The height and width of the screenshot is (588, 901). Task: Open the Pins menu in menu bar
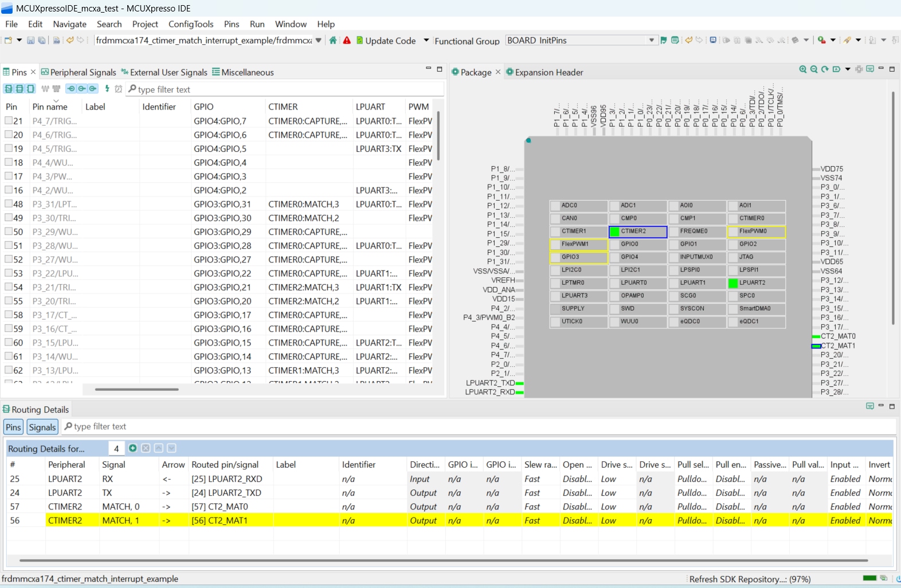coord(232,24)
